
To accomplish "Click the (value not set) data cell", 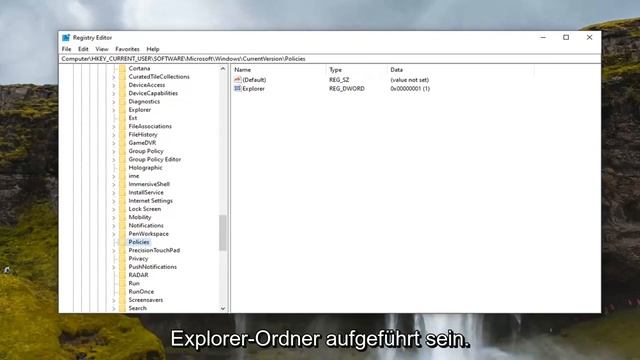I will 410,80.
